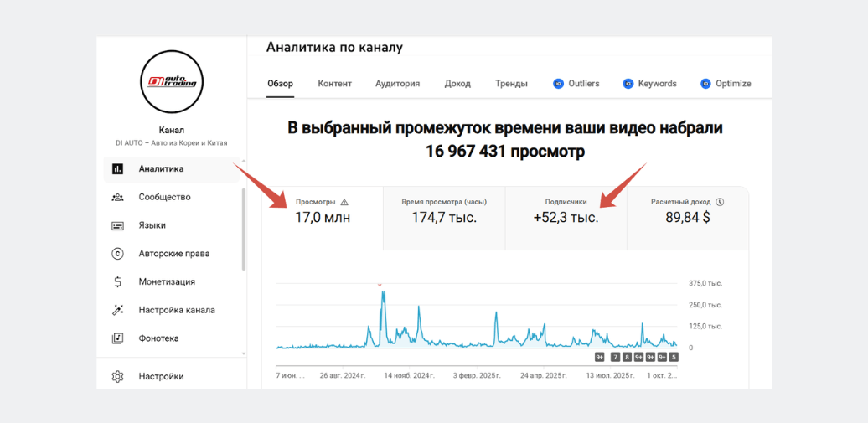Open Настройка канала via the magic wand icon
The image size is (868, 423).
117,310
